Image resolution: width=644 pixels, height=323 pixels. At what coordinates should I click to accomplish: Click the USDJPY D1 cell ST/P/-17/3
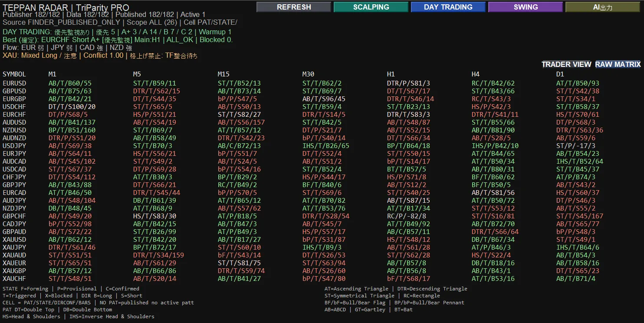click(x=576, y=146)
